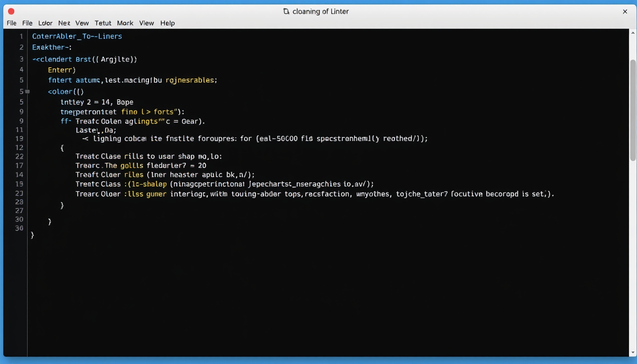Screen dimensions: 637x364
Task: Close the window with the red dot
Action: pos(11,11)
